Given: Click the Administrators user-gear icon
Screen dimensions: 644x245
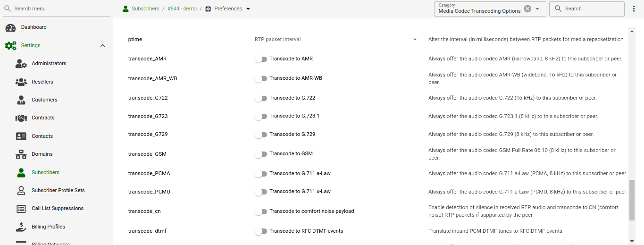Looking at the screenshot, I should tap(21, 64).
